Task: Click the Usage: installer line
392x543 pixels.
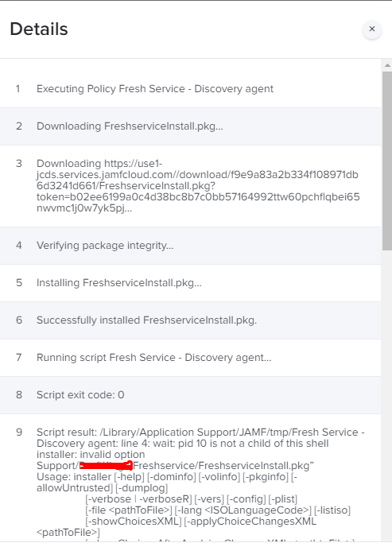Action: [167, 482]
